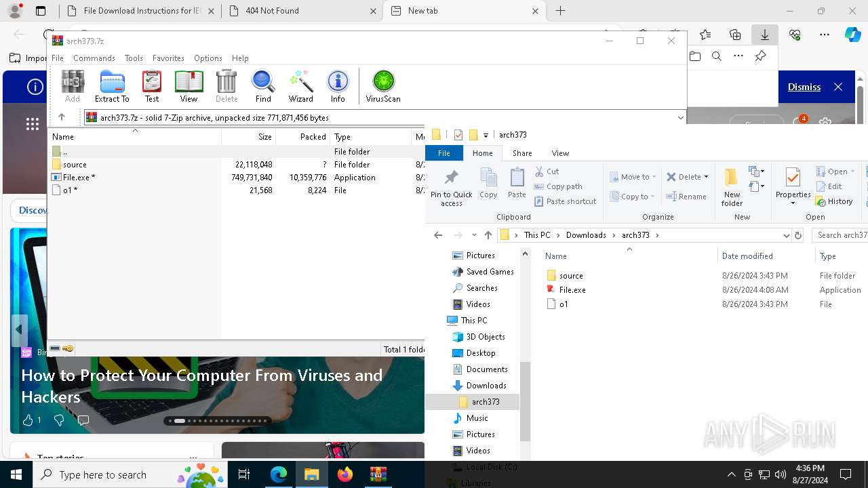This screenshot has height=488, width=868.
Task: Open Quick Access Toolbar customize dropdown
Action: click(x=486, y=135)
